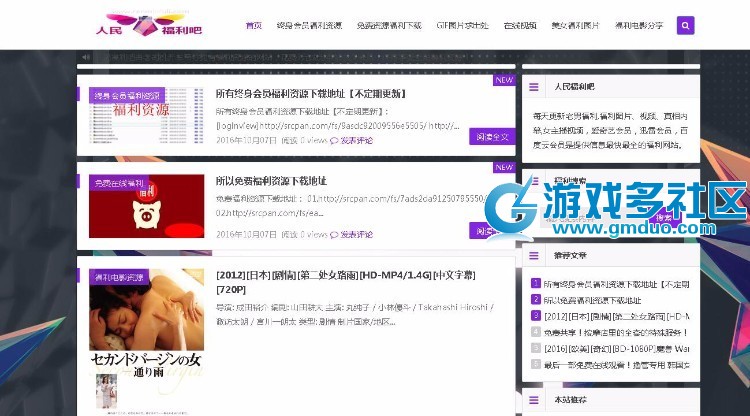Click comment bubble icon in first post
The image size is (750, 416).
334,141
